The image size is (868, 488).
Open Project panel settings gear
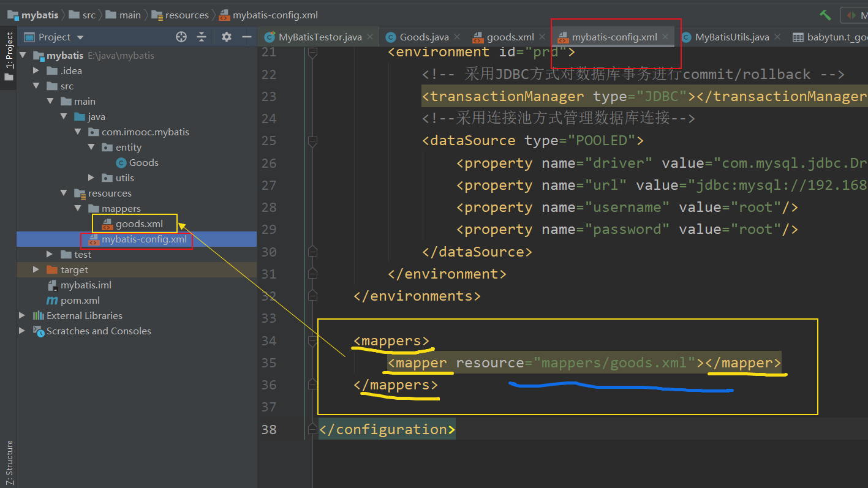[227, 37]
